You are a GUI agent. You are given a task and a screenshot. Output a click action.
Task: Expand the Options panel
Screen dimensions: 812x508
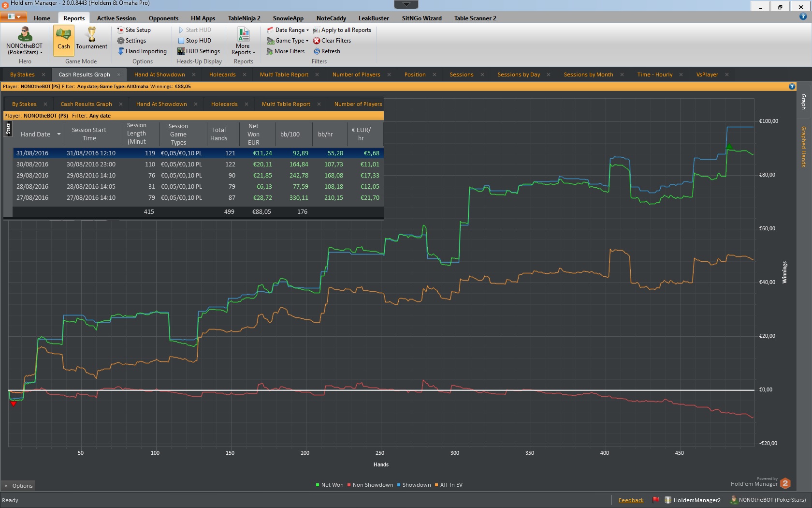tap(18, 486)
